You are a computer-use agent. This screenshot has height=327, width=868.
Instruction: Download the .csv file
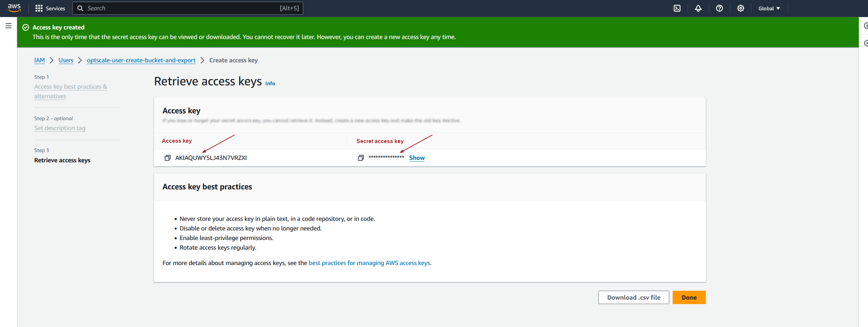pyautogui.click(x=633, y=298)
